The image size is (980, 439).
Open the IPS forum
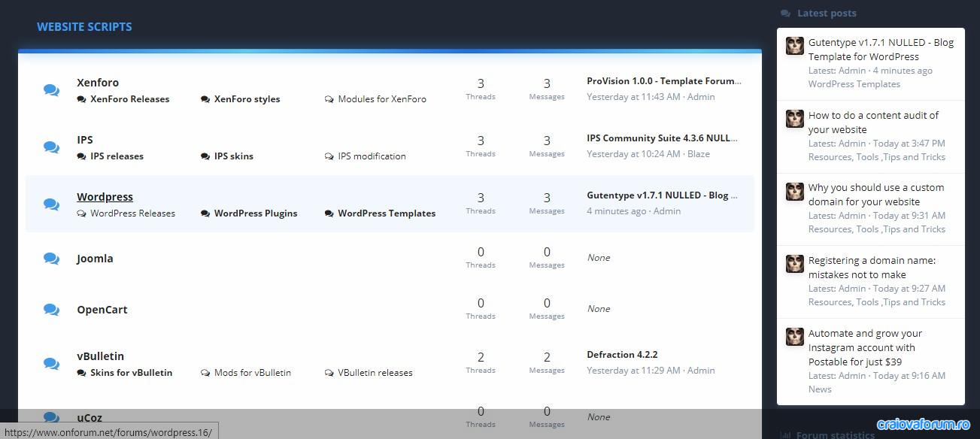(x=85, y=140)
